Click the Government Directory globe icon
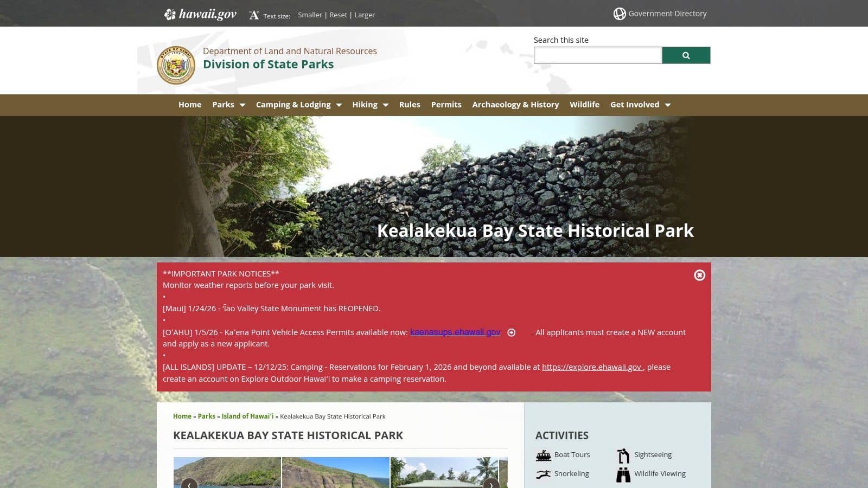Screen dimensions: 868x488 point(620,14)
